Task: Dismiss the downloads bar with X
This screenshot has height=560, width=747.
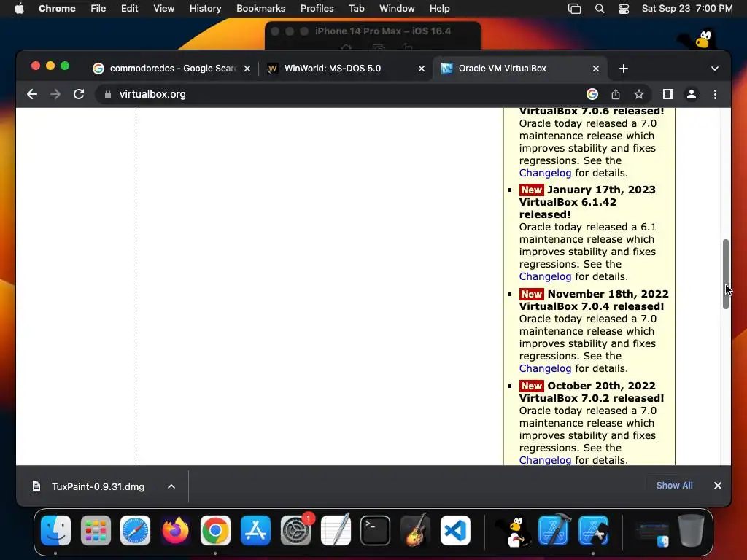Action: [718, 486]
